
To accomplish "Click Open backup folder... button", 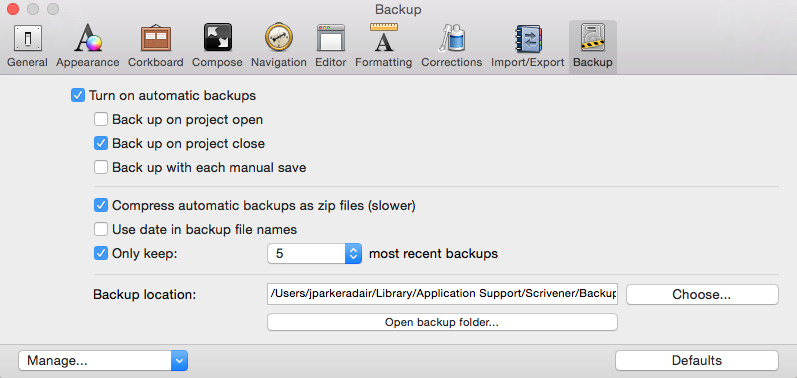I will point(442,322).
